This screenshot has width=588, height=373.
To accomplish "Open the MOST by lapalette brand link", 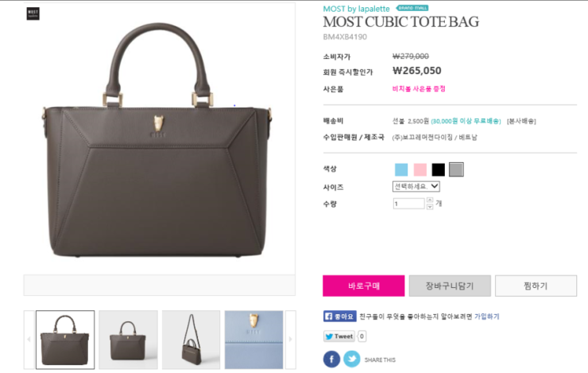I will (356, 9).
